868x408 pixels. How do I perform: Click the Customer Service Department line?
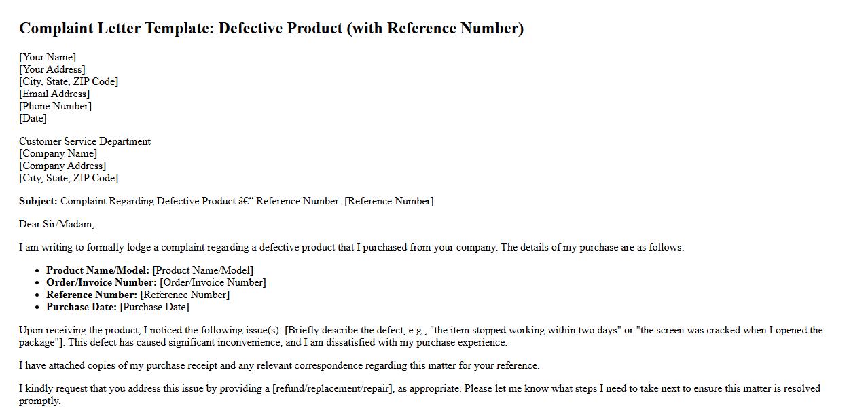[85, 141]
